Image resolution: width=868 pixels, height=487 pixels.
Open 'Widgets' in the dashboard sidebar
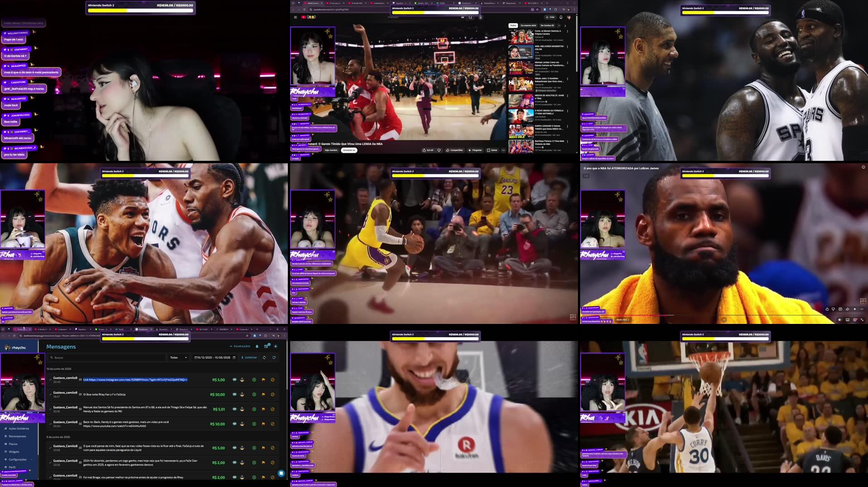coord(14,452)
